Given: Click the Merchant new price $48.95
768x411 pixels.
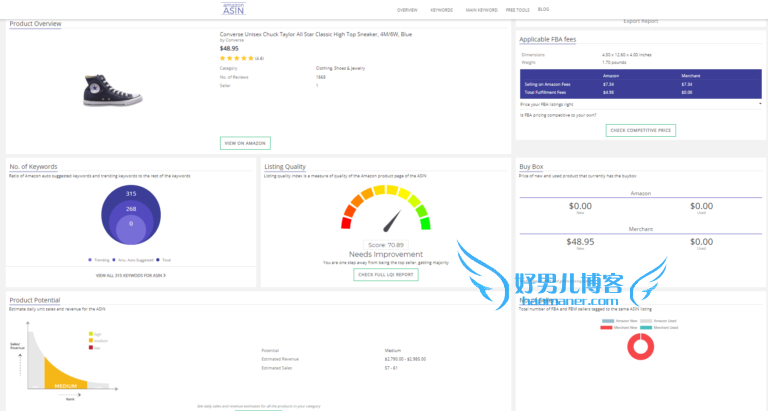Looking at the screenshot, I should point(580,242).
